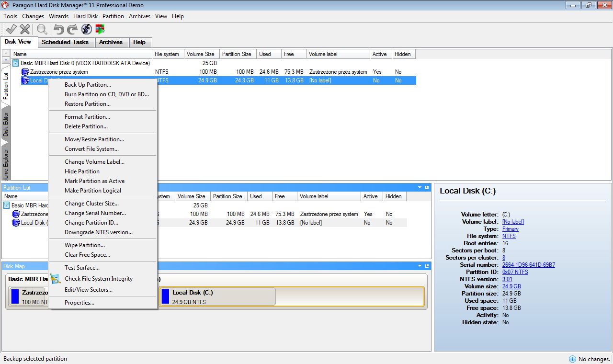Choose Back Up Partition from the context menu
The width and height of the screenshot is (613, 364).
[x=88, y=85]
